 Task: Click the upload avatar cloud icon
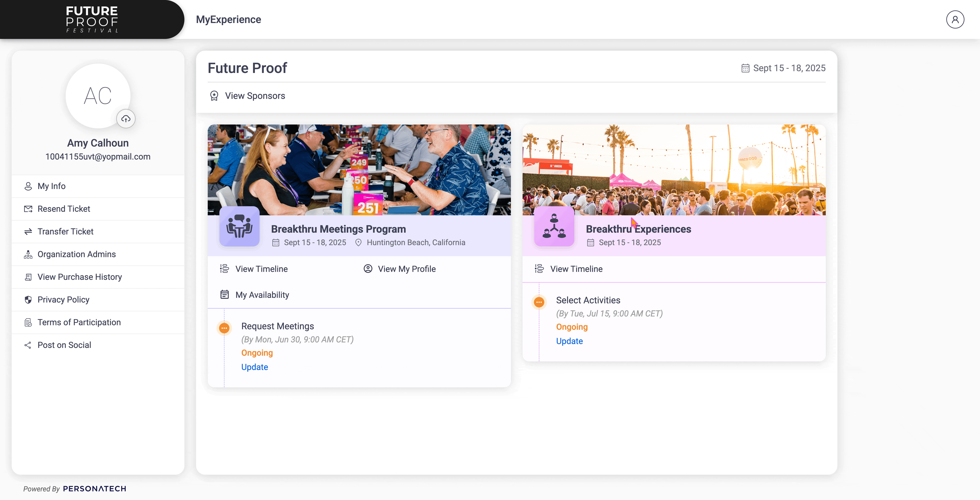pyautogui.click(x=126, y=119)
